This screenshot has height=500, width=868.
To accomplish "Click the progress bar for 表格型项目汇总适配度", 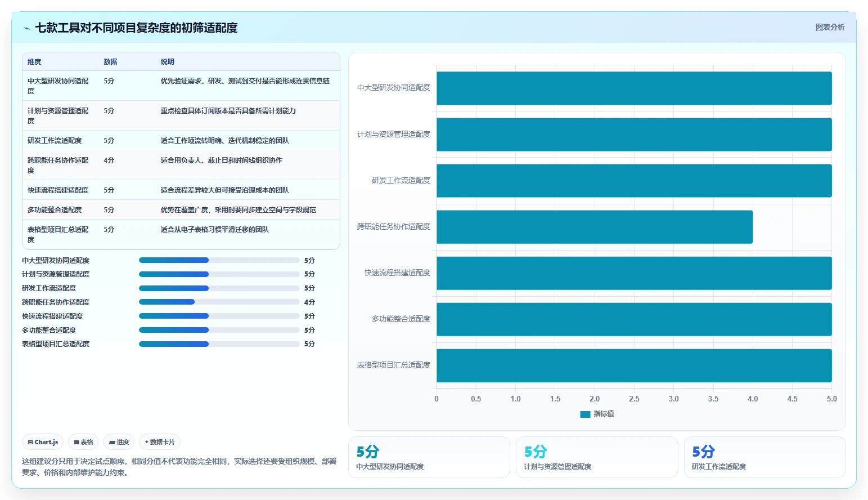I will (x=219, y=344).
